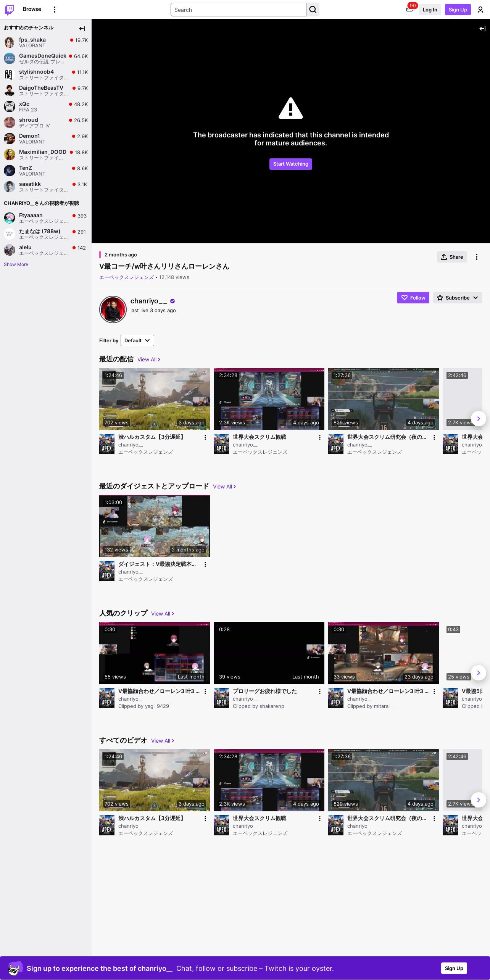Open options for 渋ハルカスタム in すべてのビデオ
Screen dimensions: 490x980
205,819
